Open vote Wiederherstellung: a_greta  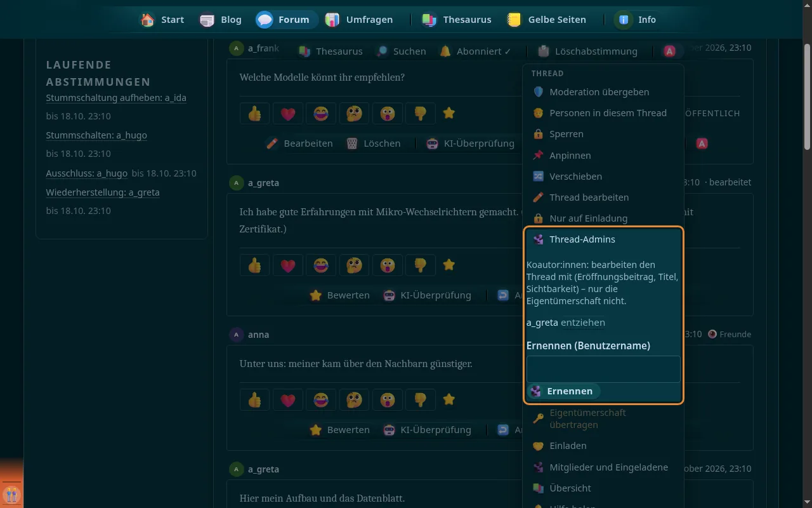click(x=103, y=192)
